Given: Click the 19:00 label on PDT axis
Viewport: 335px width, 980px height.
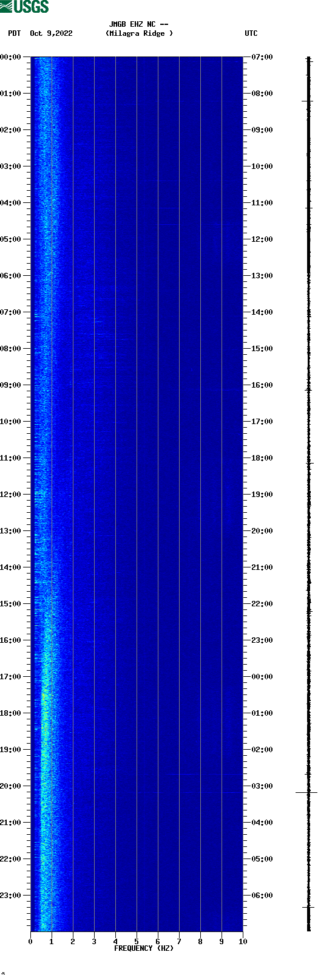Looking at the screenshot, I should point(11,750).
